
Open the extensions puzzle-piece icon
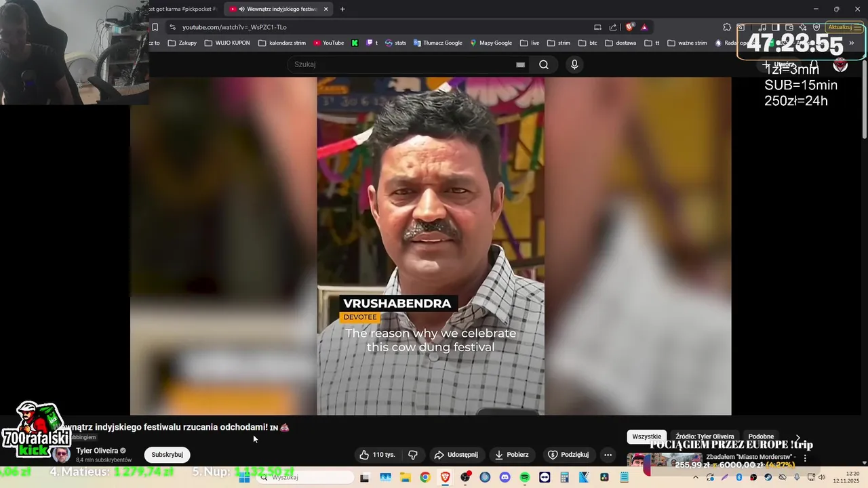pos(727,27)
